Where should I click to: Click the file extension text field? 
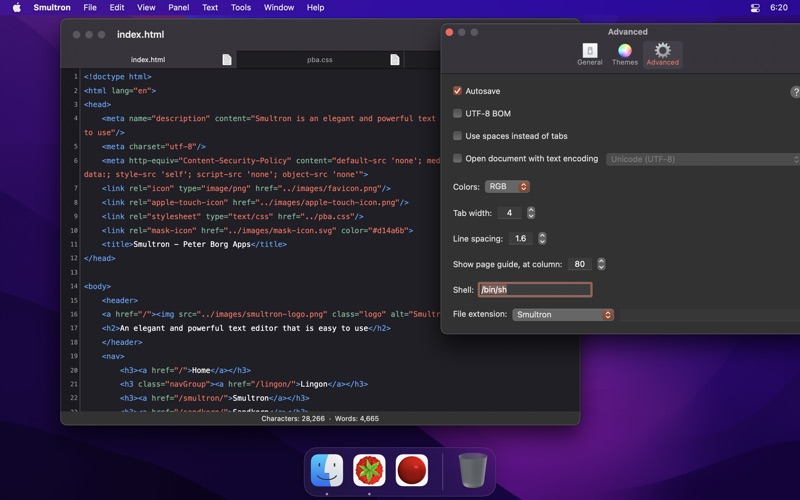tap(710, 315)
